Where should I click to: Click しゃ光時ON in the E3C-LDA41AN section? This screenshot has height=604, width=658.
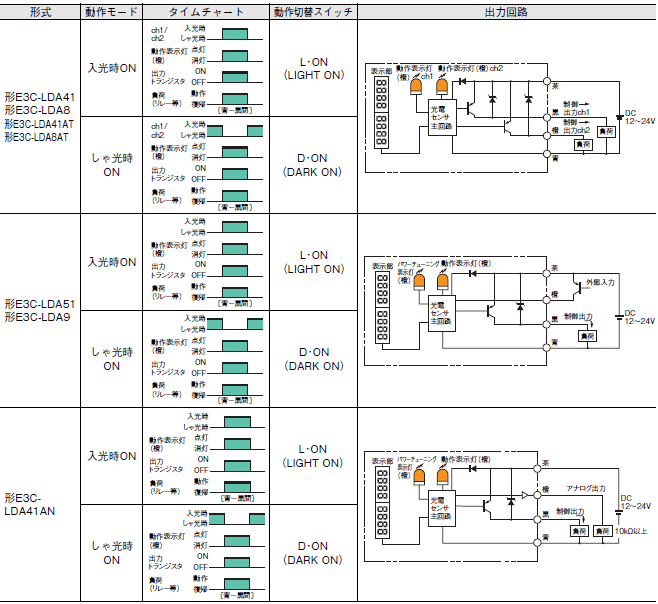click(x=112, y=553)
